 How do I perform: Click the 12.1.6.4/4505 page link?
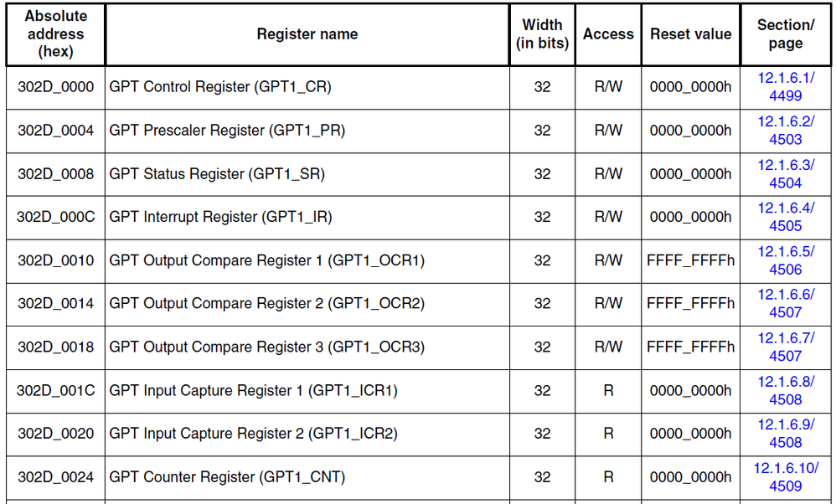tap(786, 217)
